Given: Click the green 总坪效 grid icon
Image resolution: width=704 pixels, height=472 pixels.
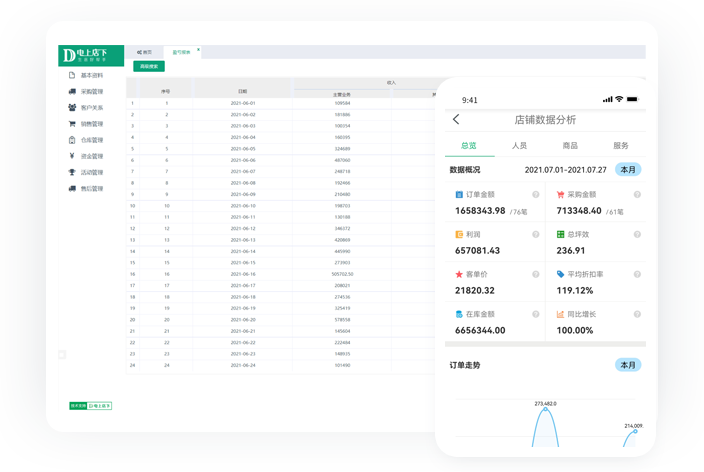Looking at the screenshot, I should [x=560, y=234].
